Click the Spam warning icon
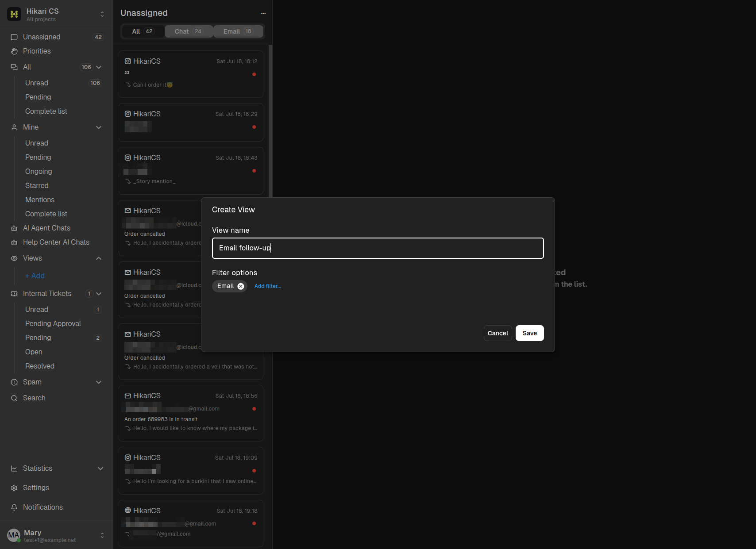The height and width of the screenshot is (549, 756). pos(14,382)
